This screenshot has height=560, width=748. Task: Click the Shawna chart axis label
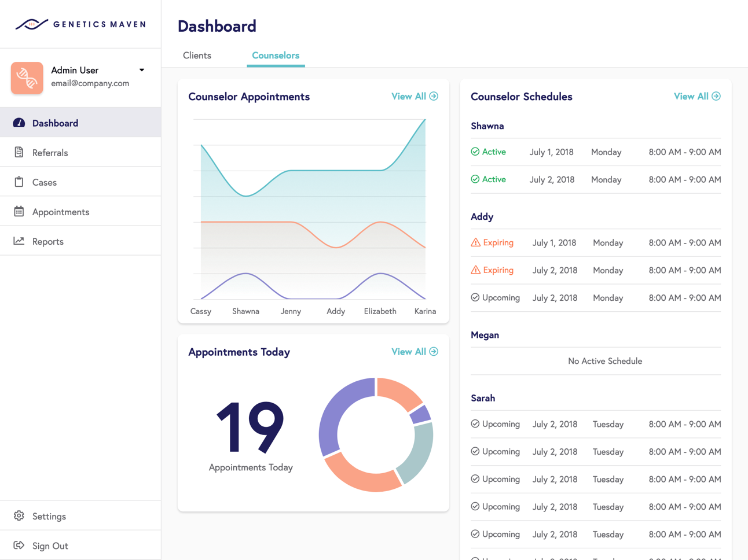pos(245,311)
